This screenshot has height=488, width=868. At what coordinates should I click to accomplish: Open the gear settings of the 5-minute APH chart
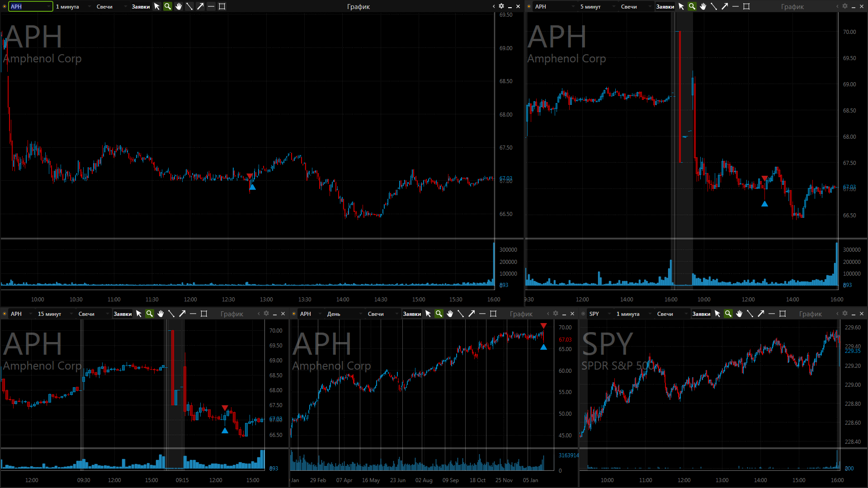pos(845,6)
